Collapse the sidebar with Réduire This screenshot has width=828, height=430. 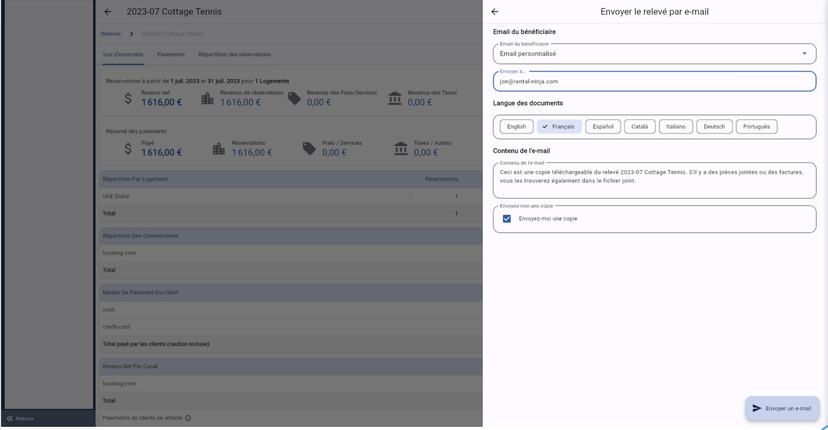[x=20, y=418]
